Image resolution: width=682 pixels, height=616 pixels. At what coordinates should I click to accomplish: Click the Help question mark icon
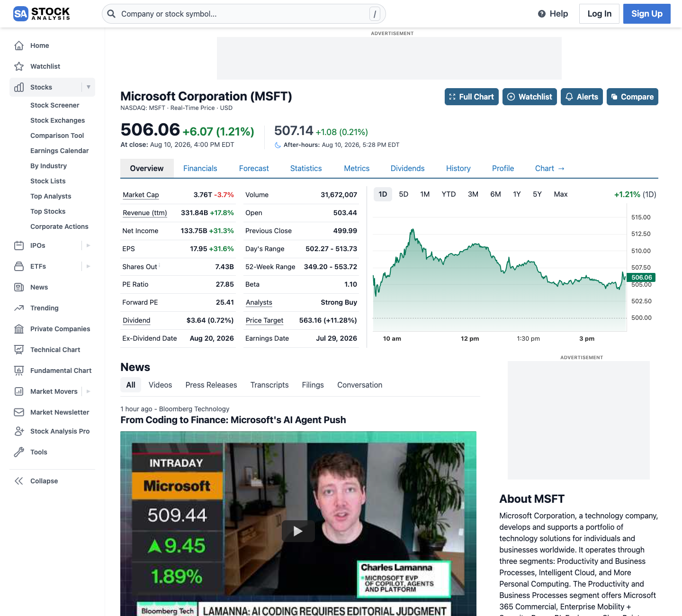pos(542,14)
